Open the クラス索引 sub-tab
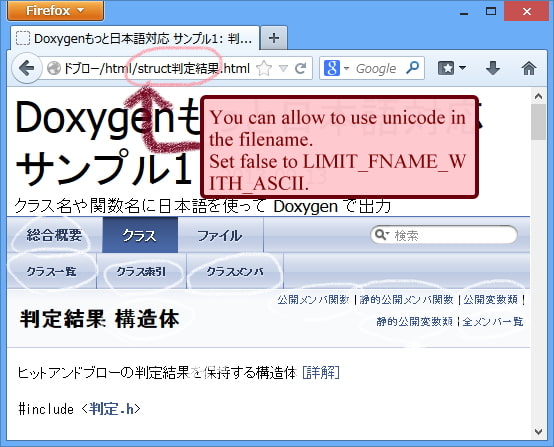This screenshot has width=554, height=447. [x=141, y=271]
